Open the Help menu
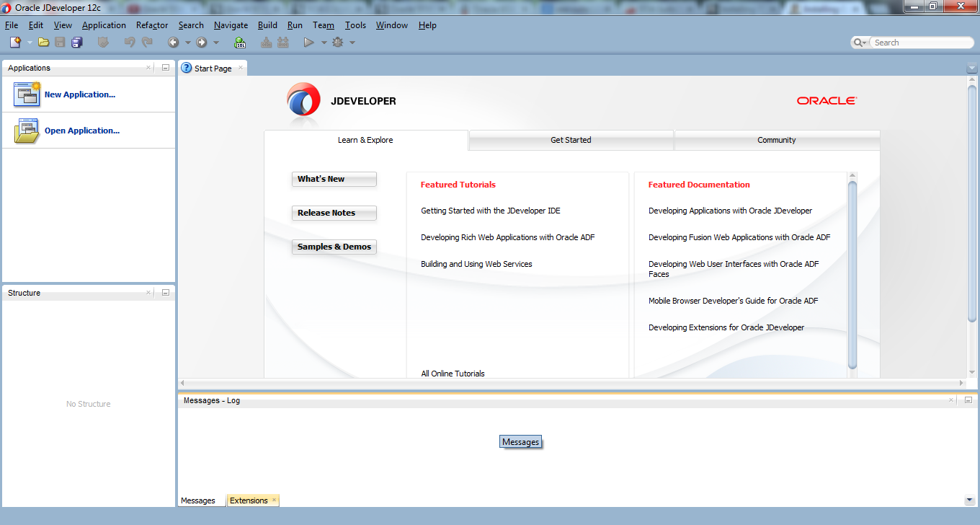The width and height of the screenshot is (980, 525). 427,25
